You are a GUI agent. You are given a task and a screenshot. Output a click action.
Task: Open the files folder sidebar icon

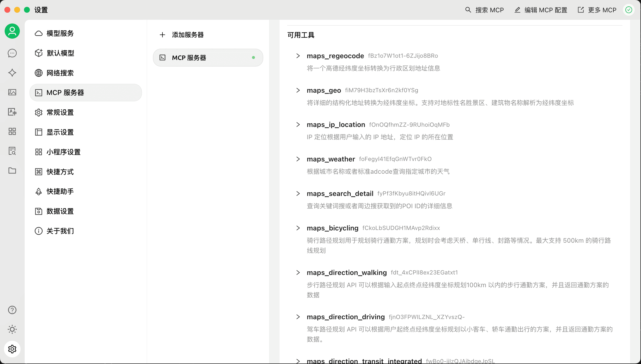(x=12, y=171)
